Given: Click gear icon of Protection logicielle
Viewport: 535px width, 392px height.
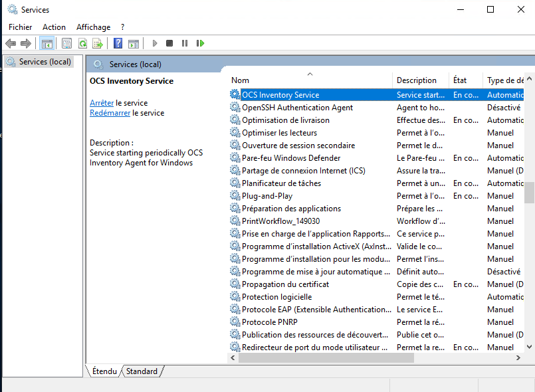Looking at the screenshot, I should click(x=235, y=296).
